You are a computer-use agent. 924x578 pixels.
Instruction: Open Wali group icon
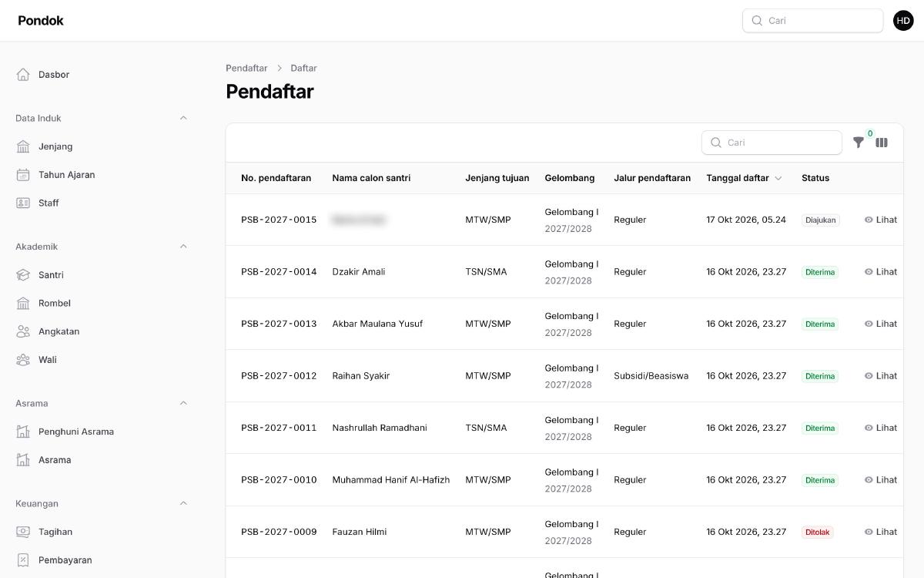tap(23, 360)
